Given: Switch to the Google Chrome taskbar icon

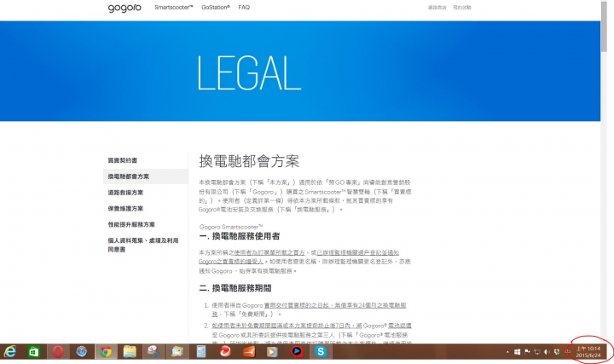Looking at the screenshot, I should point(106,351).
